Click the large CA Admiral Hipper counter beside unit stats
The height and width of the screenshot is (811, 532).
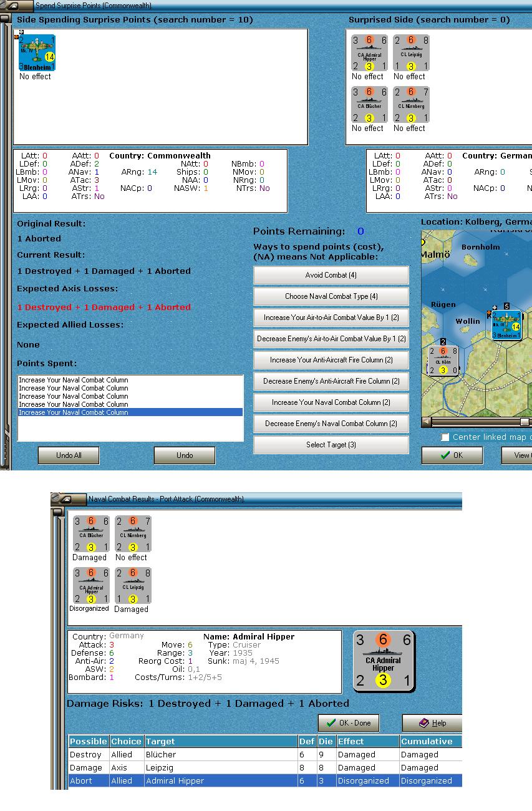(x=383, y=660)
